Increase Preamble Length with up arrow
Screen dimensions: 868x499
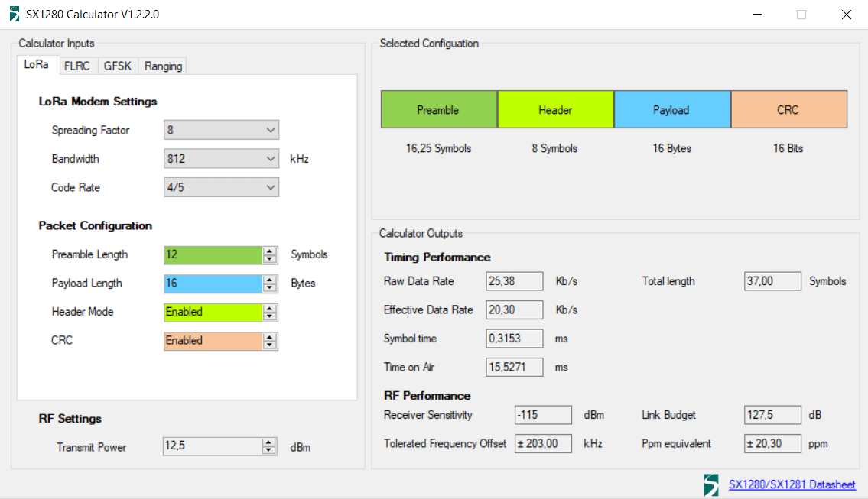tap(270, 251)
